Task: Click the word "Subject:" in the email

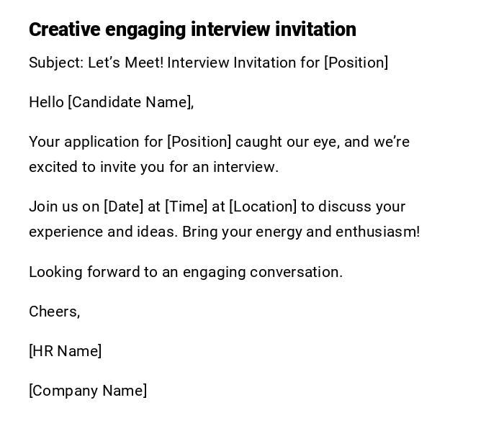Action: [56, 63]
